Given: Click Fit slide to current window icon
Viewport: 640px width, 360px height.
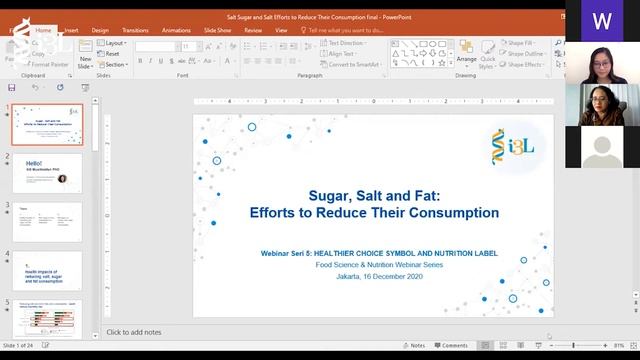Looking at the screenshot, I should pyautogui.click(x=633, y=345).
